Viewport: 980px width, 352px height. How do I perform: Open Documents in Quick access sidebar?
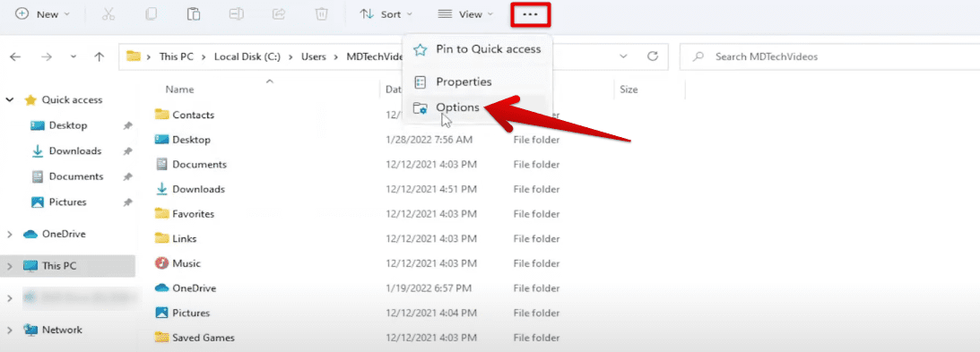point(75,176)
